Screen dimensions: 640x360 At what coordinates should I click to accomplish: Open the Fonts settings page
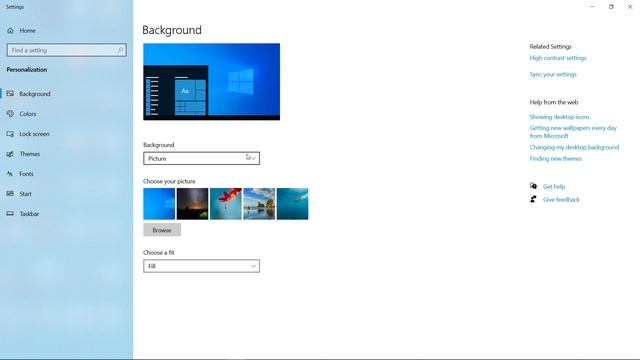27,174
